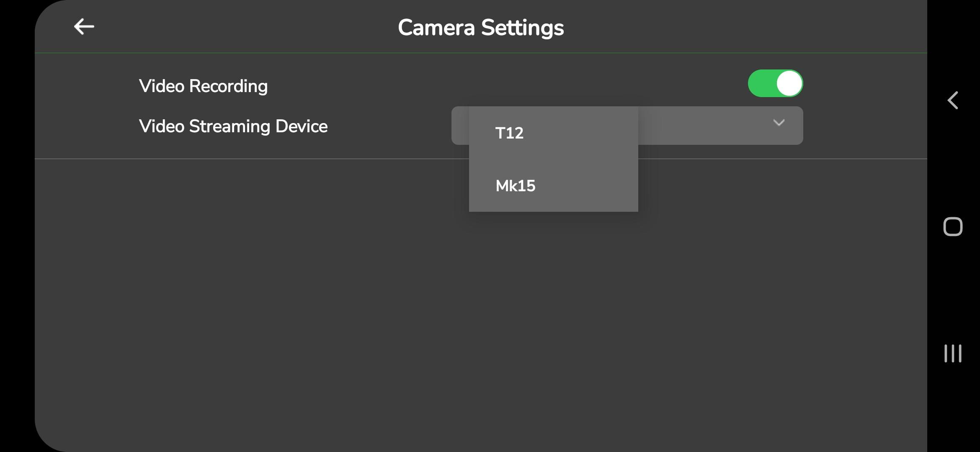Click the Mk15 text in popup
The width and height of the screenshot is (980, 452).
[515, 186]
